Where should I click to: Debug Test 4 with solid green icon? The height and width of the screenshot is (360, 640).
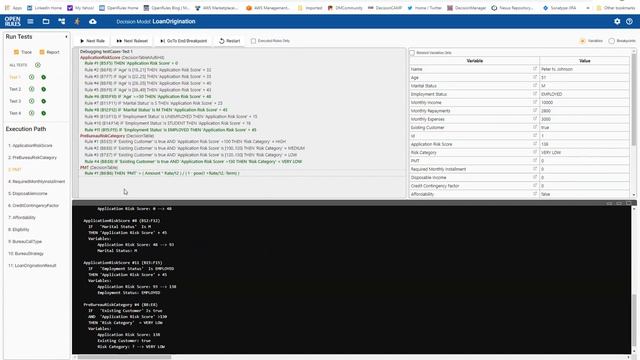pos(43,113)
